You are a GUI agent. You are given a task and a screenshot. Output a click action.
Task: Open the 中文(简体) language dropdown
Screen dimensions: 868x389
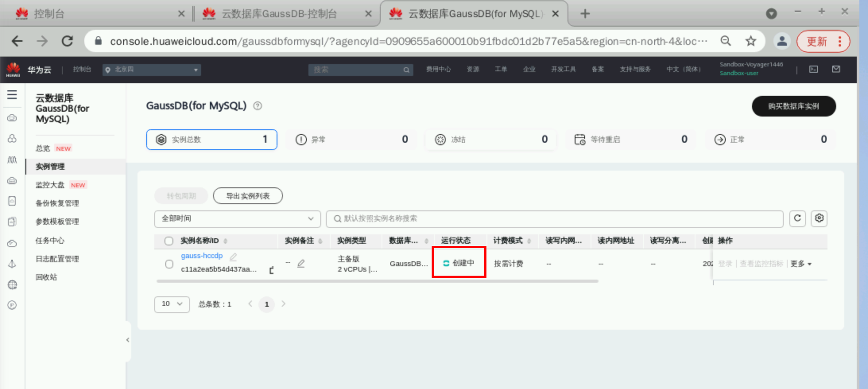coord(684,69)
